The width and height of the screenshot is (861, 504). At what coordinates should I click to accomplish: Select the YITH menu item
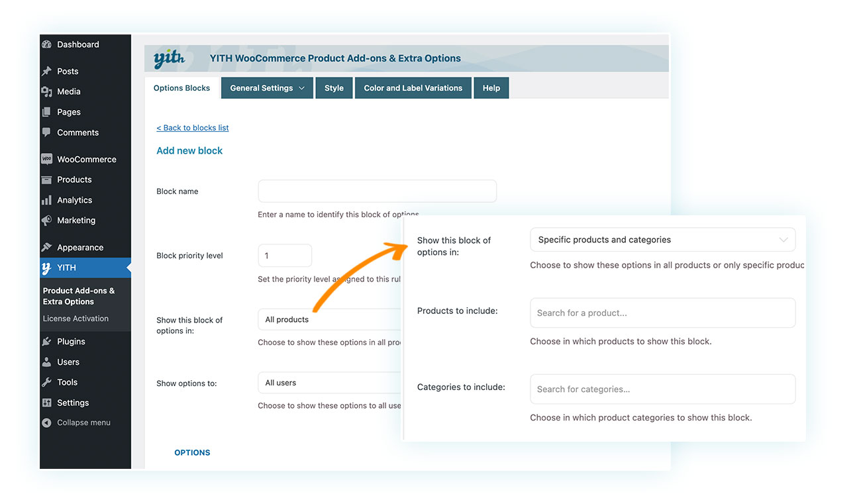pyautogui.click(x=85, y=268)
